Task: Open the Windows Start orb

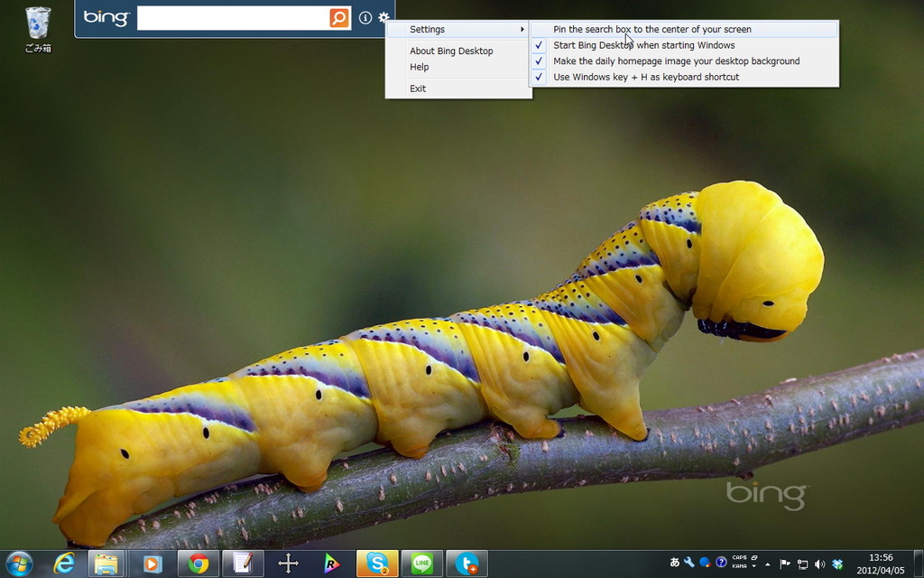Action: point(19,564)
